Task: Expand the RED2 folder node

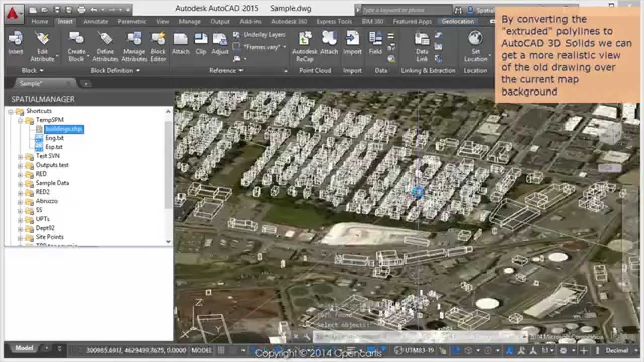Action: (x=21, y=192)
